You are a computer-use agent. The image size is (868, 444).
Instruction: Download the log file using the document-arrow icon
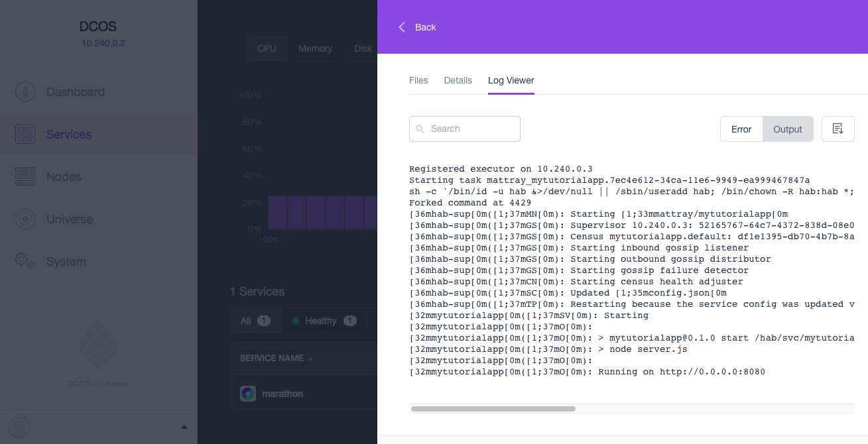pos(837,129)
